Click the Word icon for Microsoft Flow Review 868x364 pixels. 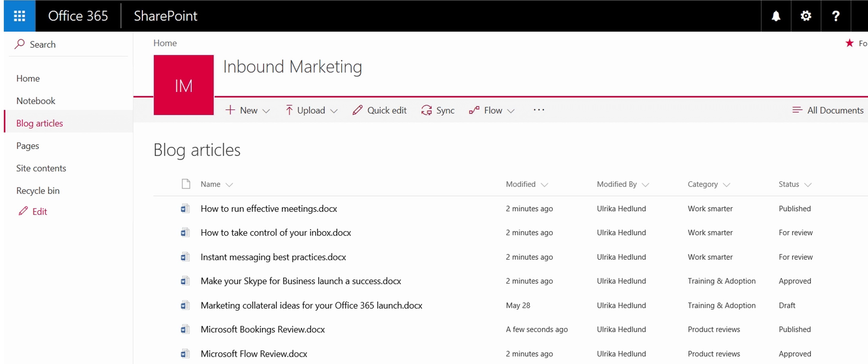tap(185, 353)
